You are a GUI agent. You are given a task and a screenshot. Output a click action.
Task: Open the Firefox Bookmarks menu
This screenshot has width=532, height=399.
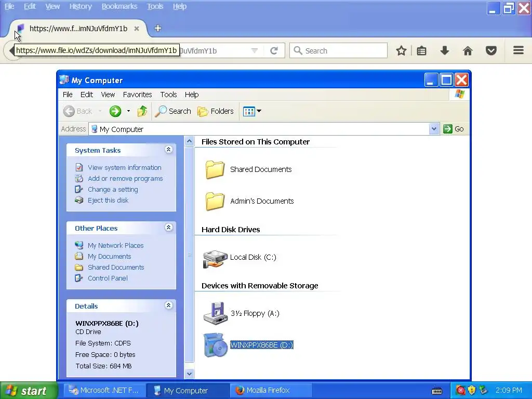[119, 6]
